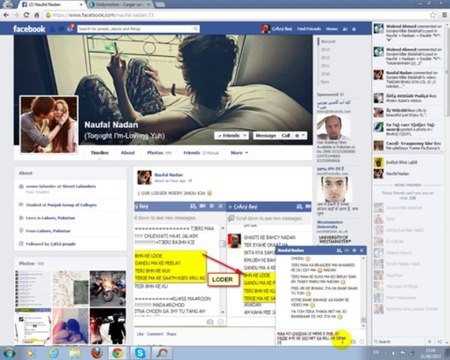This screenshot has height=360, width=450.
Task: Open the map photo thumbnail
Action: tap(71, 289)
